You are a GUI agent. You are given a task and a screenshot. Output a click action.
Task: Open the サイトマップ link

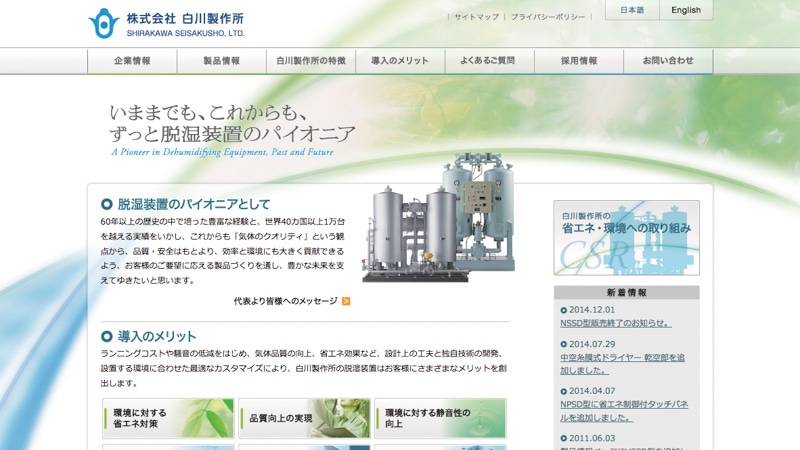[477, 17]
